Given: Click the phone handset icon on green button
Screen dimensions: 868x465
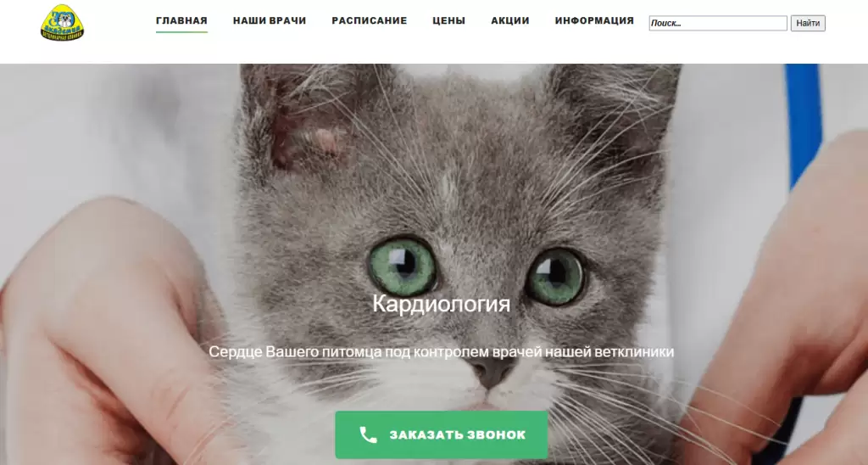Looking at the screenshot, I should click(368, 434).
